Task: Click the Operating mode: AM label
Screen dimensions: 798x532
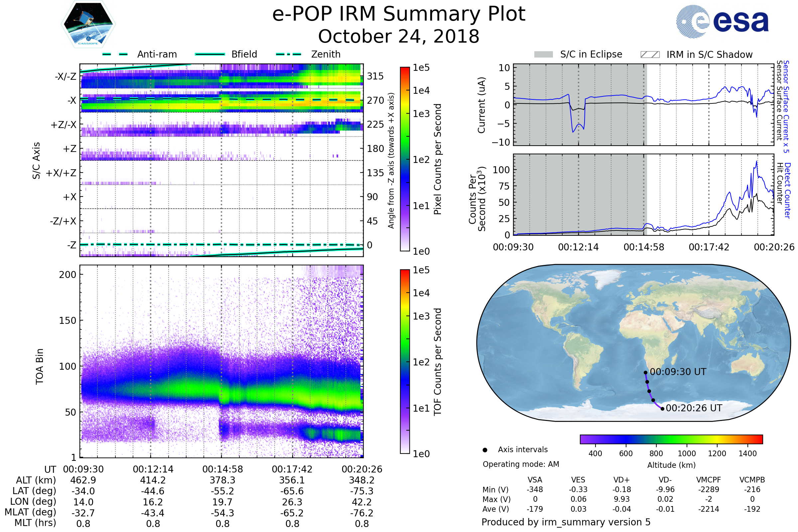Action: [x=521, y=464]
